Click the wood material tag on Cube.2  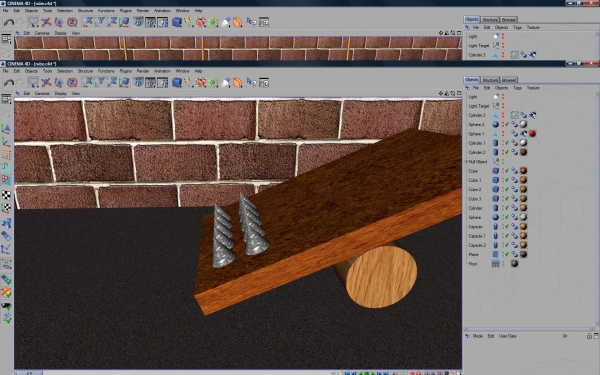523,189
